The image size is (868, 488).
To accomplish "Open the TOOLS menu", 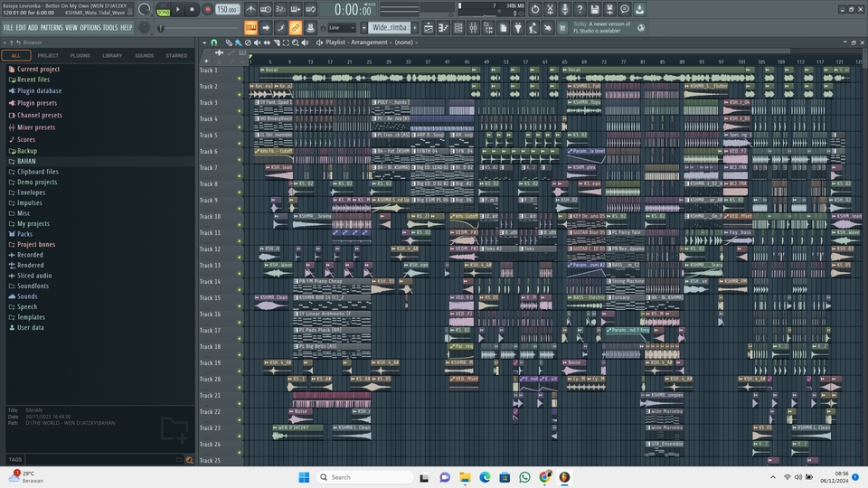I will (110, 28).
